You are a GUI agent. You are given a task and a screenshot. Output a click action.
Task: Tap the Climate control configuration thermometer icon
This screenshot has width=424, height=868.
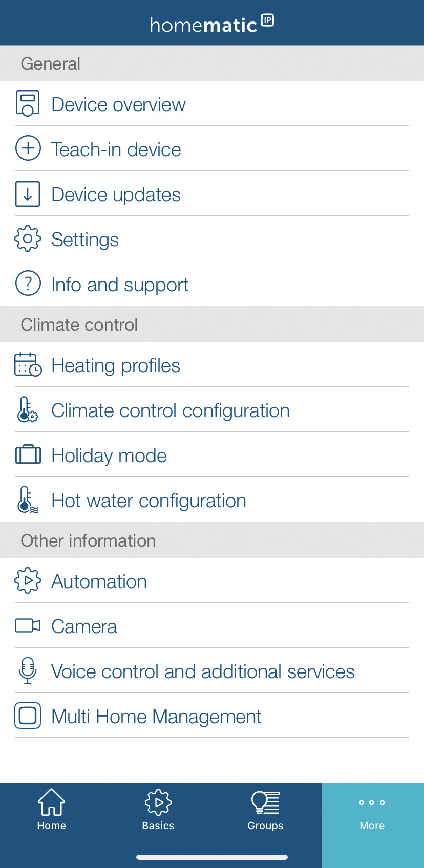28,409
